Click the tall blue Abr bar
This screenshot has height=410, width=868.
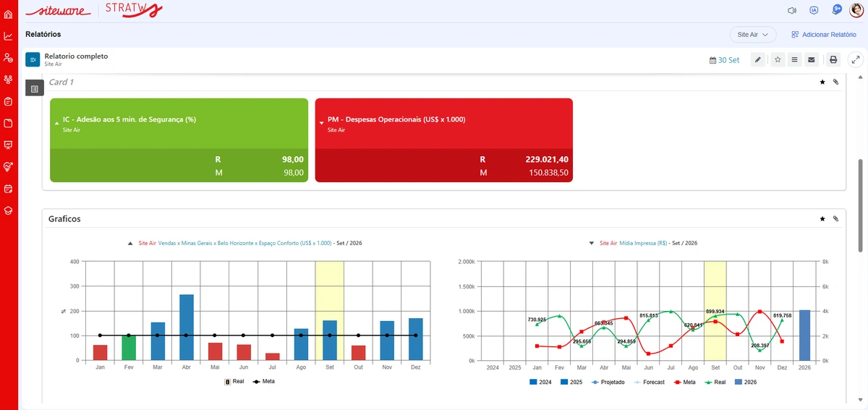coord(186,327)
